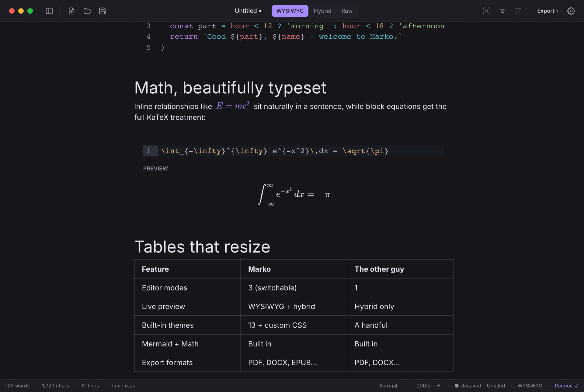Click the 1 min read estimate
The width and height of the screenshot is (584, 392).
coord(123,386)
